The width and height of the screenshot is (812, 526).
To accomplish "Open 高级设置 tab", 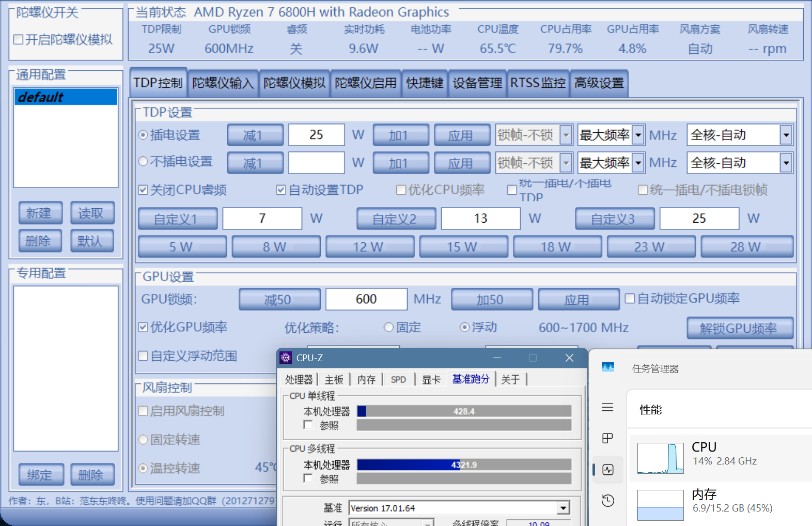I will point(599,83).
